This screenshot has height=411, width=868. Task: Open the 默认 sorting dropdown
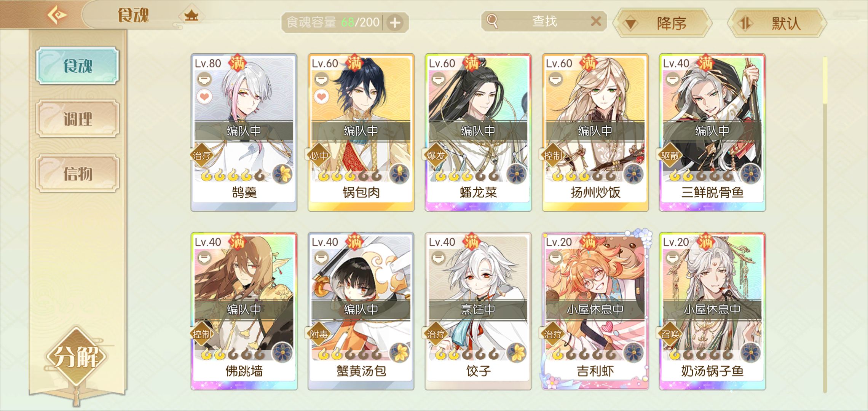point(777,23)
